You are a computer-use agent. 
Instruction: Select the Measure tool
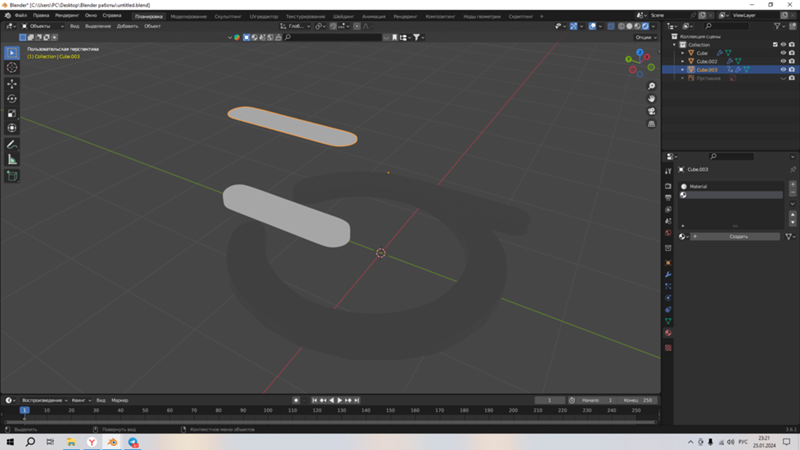click(12, 160)
